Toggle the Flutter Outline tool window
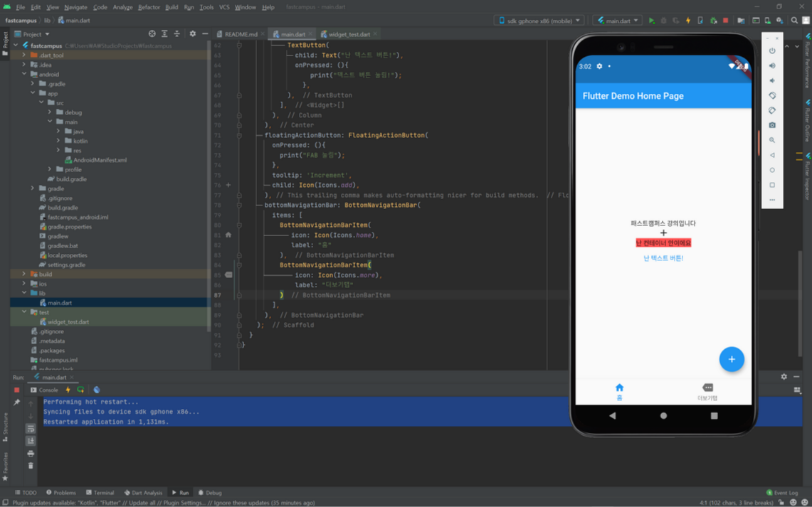Image resolution: width=812 pixels, height=507 pixels. click(x=807, y=120)
